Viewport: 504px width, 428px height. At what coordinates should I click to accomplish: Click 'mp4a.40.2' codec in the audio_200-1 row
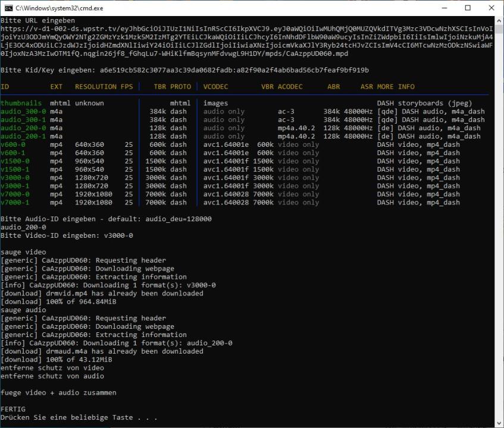[296, 136]
